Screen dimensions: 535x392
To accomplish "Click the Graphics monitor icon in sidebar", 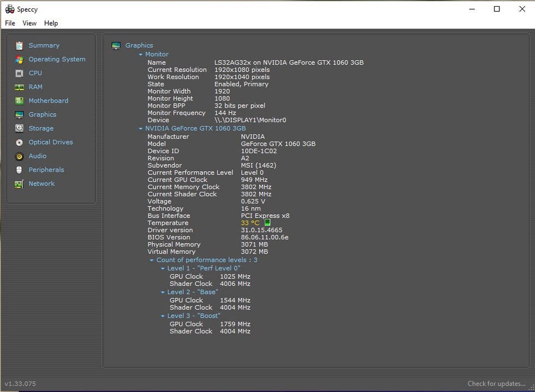I will 20,115.
